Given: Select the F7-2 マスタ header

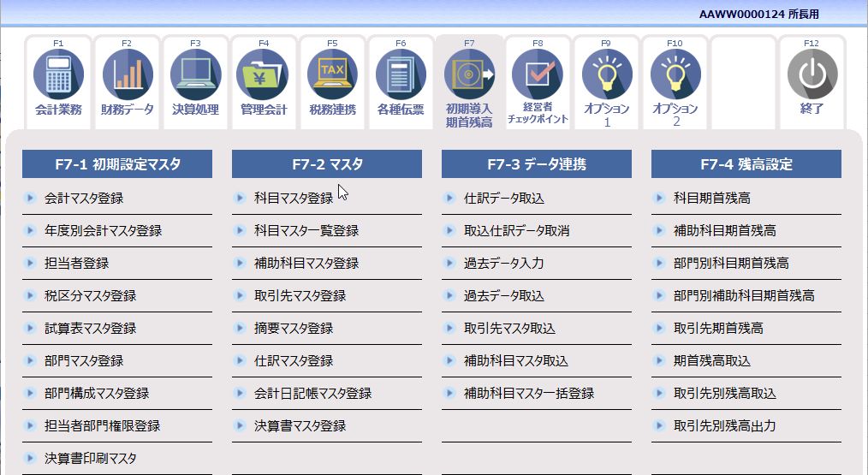Looking at the screenshot, I should click(x=327, y=163).
